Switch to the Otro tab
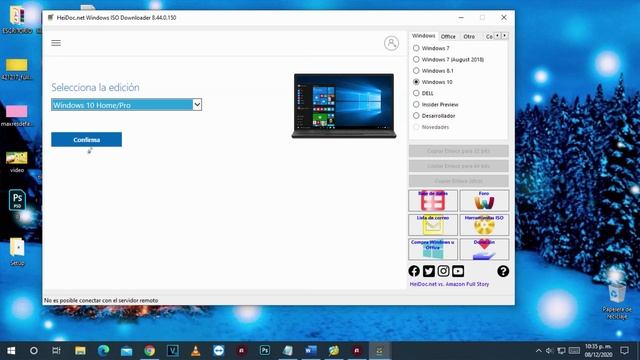Viewport: 640px width, 360px height. pos(469,36)
